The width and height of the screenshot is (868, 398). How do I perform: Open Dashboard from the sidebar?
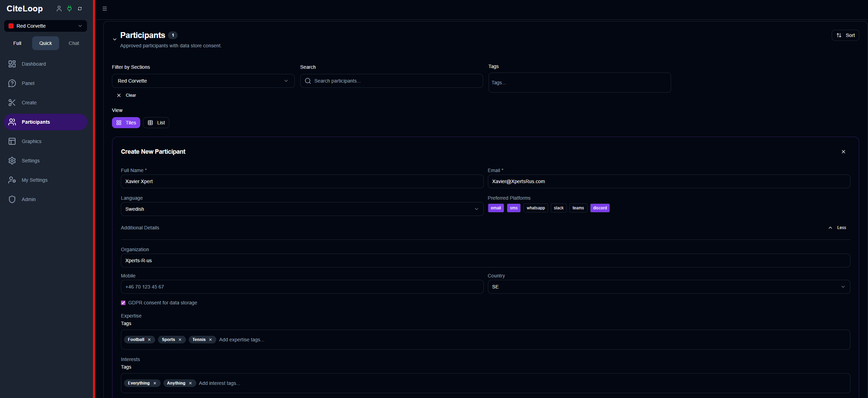coord(46,64)
